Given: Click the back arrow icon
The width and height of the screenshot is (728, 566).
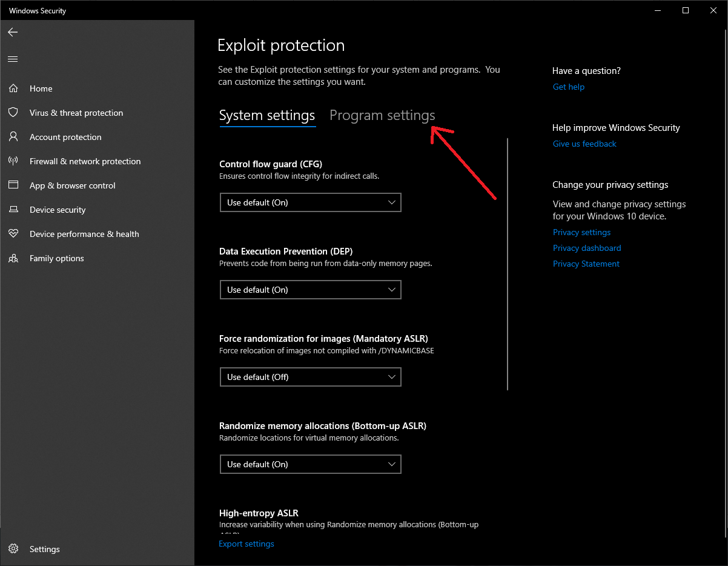Looking at the screenshot, I should pyautogui.click(x=13, y=32).
